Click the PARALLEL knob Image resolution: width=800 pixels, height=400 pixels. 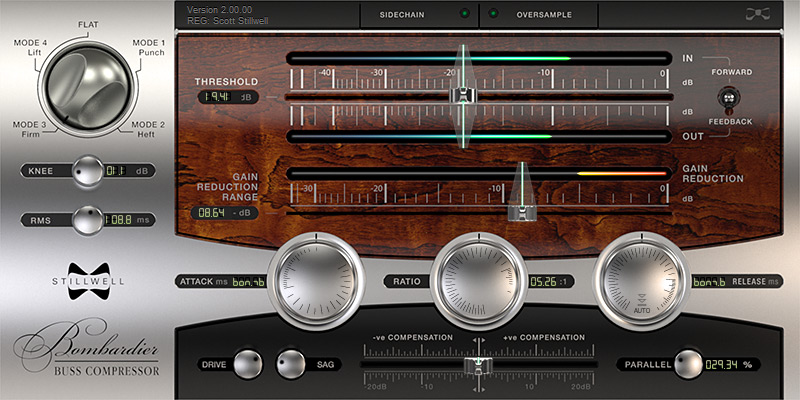pos(688,364)
